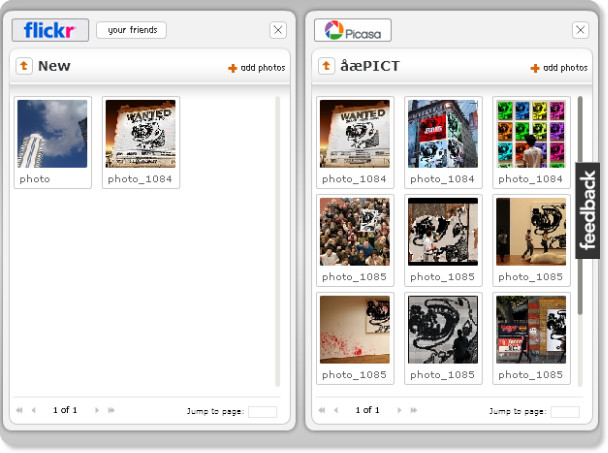Click the flickr 'Jump to page' field

tap(263, 412)
